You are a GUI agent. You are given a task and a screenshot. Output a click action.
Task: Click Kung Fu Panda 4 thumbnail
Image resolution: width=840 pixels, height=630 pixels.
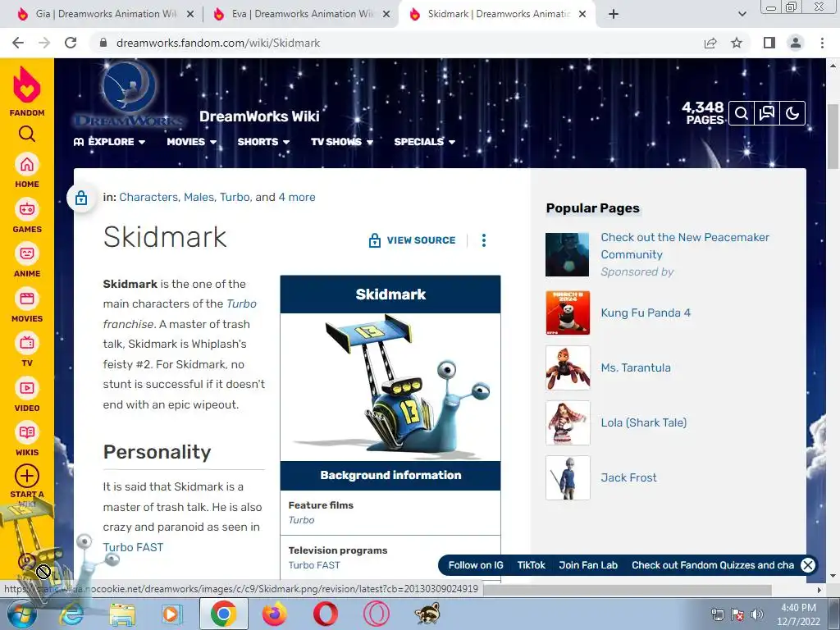pos(568,313)
